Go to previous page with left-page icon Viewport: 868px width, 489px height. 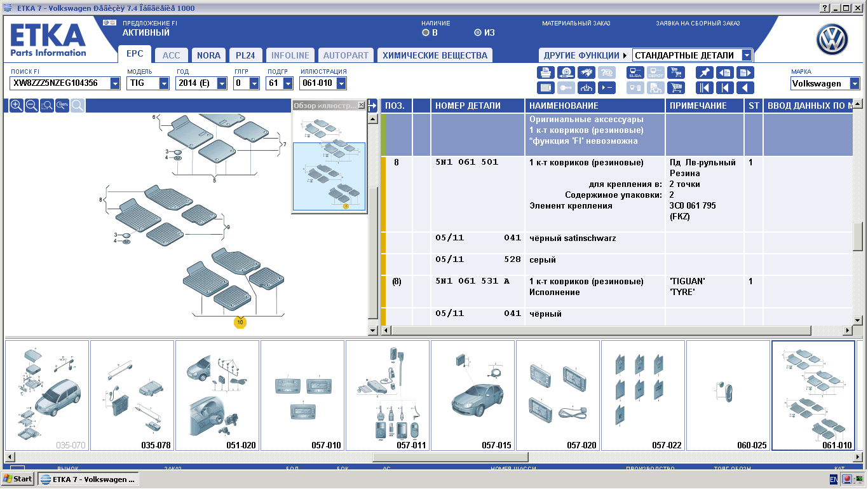coord(724,72)
